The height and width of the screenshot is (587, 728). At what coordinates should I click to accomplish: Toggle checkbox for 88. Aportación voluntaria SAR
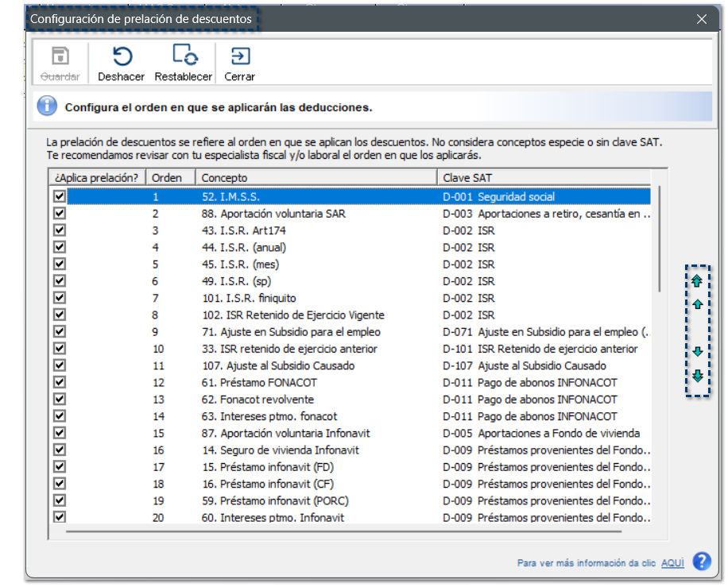(x=60, y=214)
